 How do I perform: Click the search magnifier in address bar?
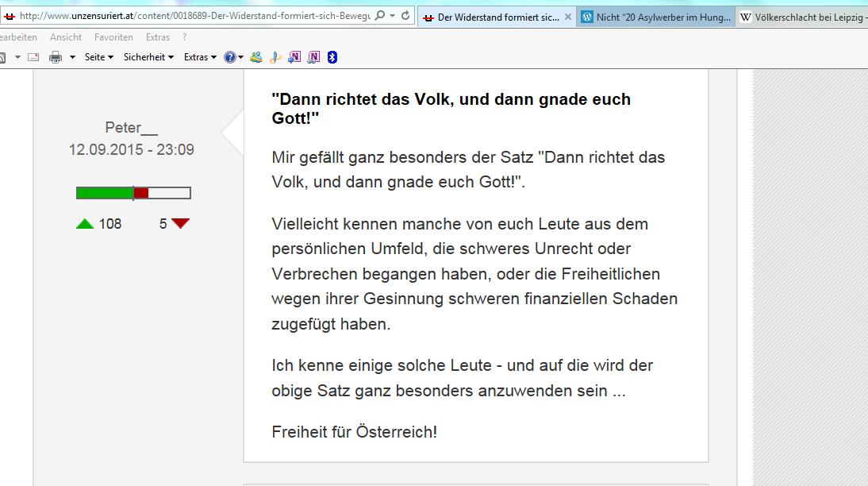(x=379, y=16)
